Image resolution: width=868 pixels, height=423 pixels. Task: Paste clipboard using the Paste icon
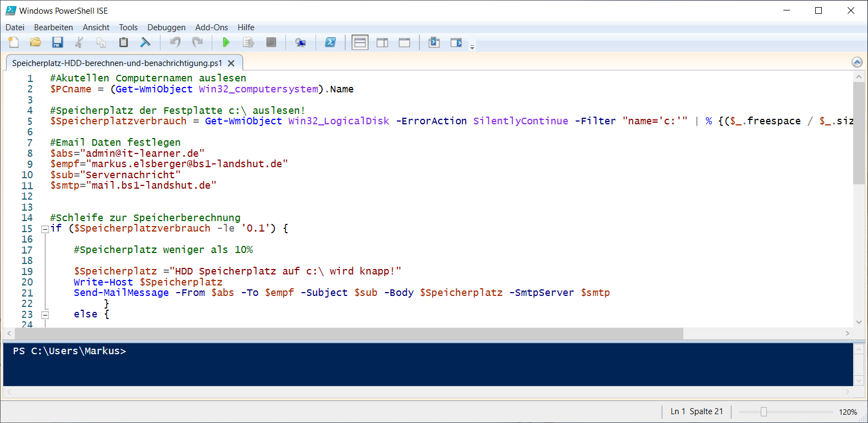[123, 42]
